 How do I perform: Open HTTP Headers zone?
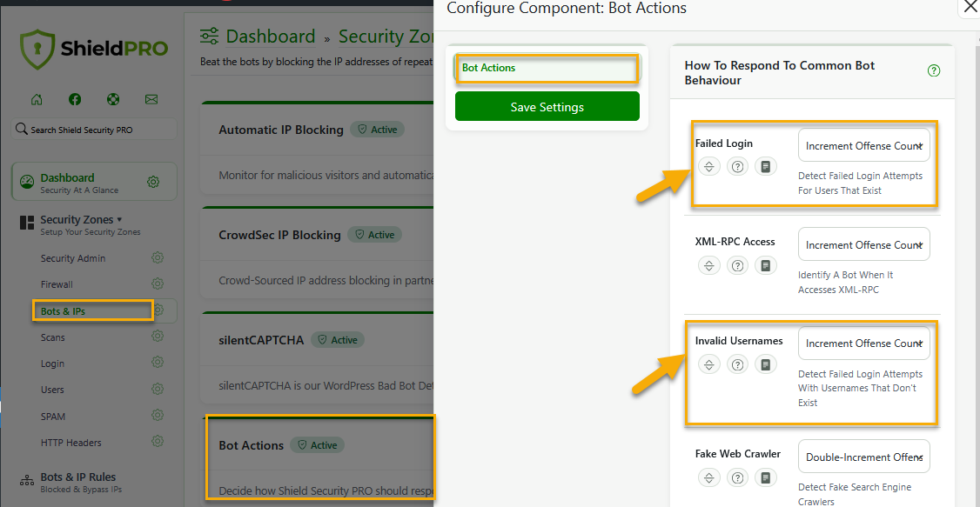[x=71, y=443]
